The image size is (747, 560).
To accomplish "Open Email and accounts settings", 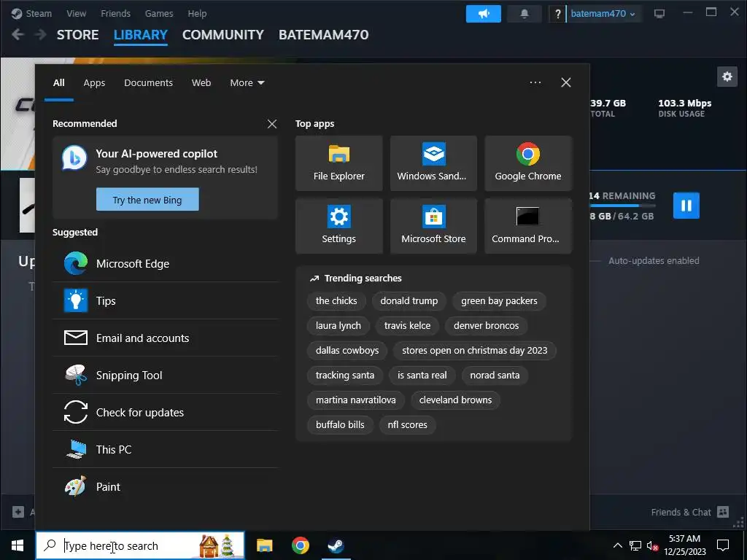I will [166, 338].
